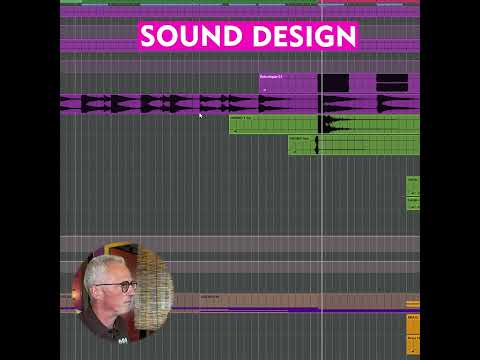Select the upper small green clip at right edge
The height and width of the screenshot is (360, 480).
413,186
